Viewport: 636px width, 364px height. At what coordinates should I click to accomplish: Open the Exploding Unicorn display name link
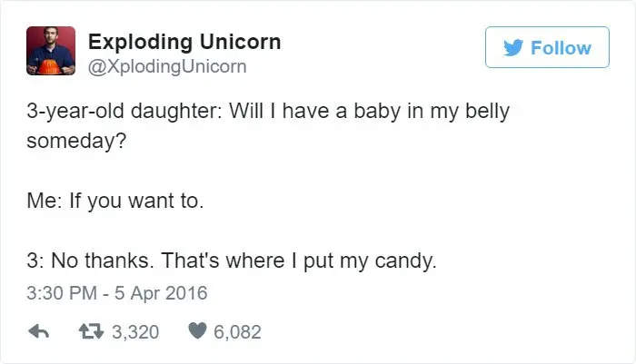tap(184, 42)
